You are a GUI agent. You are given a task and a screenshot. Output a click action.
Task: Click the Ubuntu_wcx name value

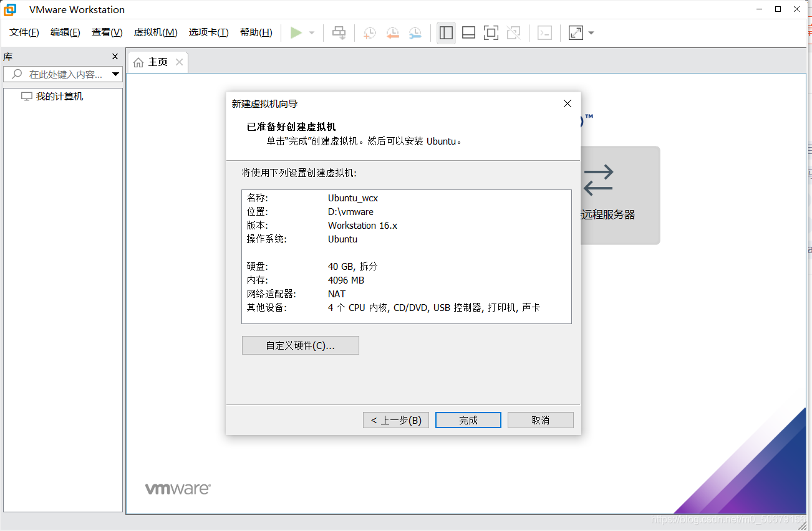[353, 198]
